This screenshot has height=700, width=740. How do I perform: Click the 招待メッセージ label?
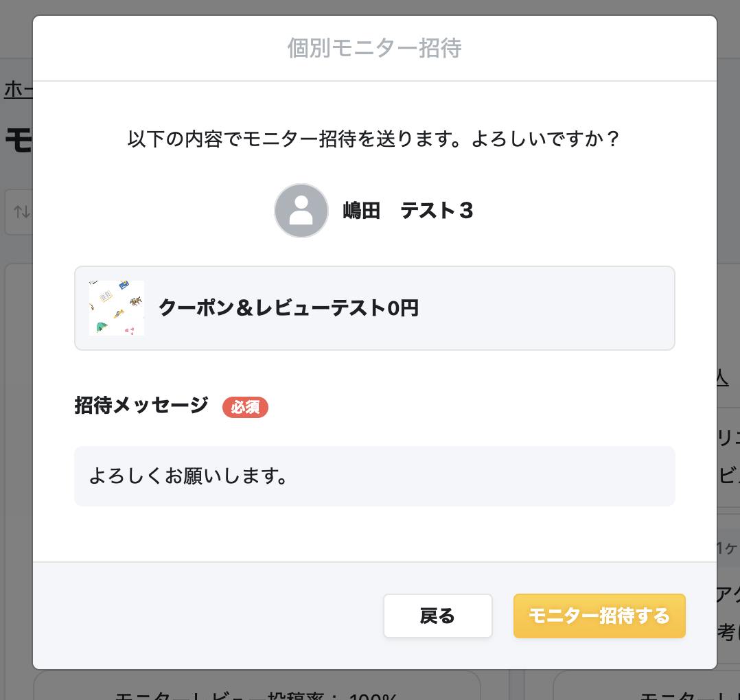[141, 406]
